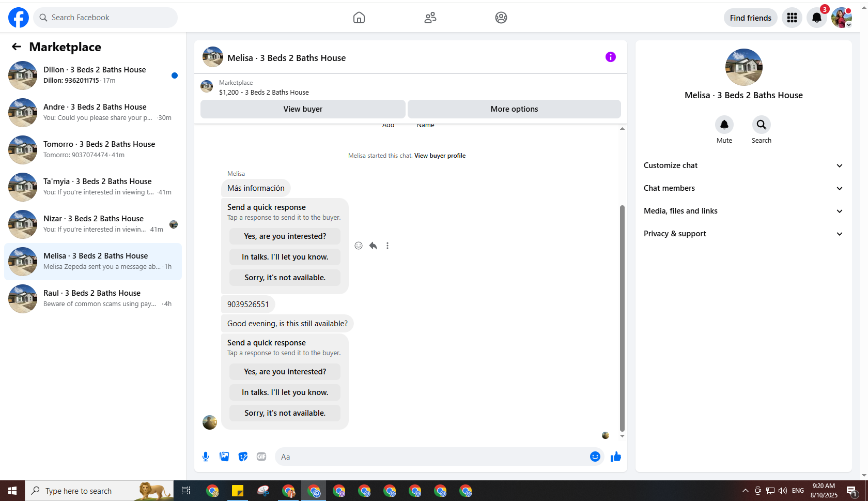Reply to the quick response message
This screenshot has height=501, width=868.
(x=373, y=246)
